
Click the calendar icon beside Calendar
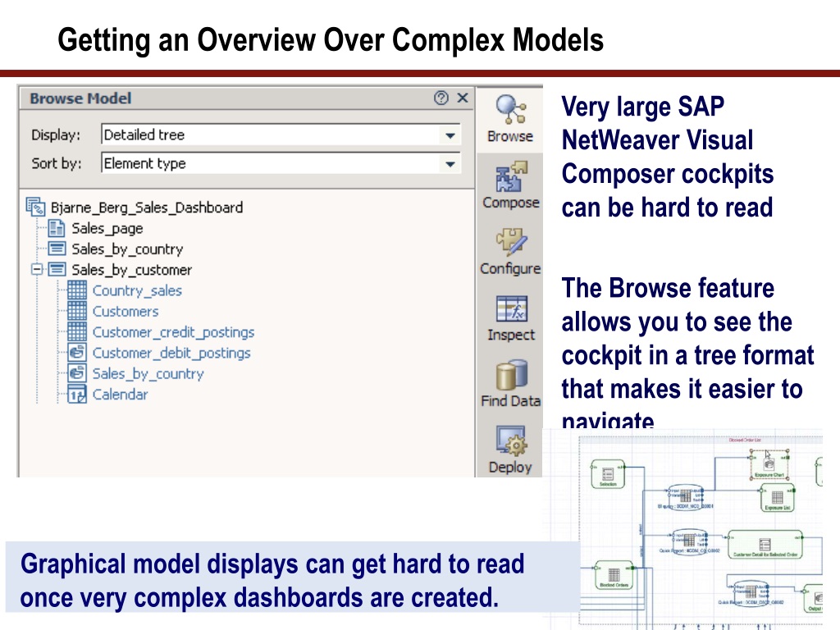tap(77, 395)
